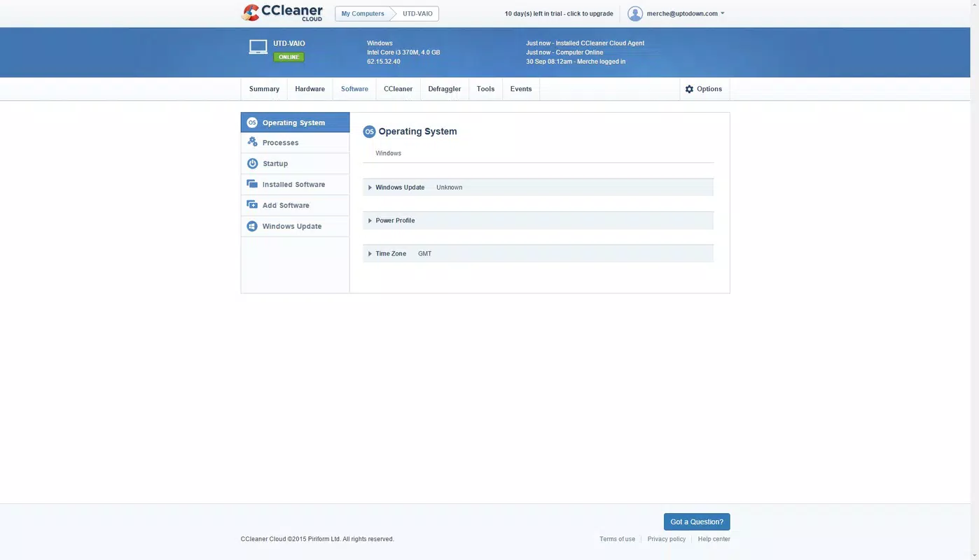Click the Startup power icon

point(252,163)
